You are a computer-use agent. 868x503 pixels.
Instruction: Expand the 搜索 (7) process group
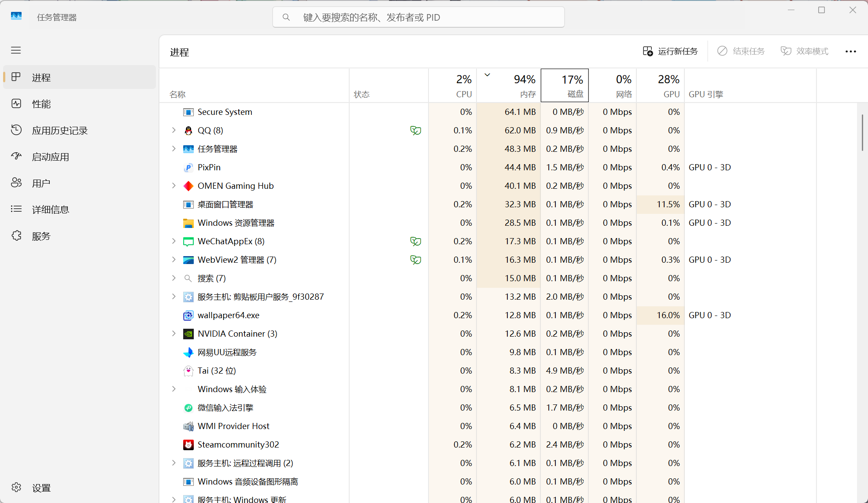pos(174,278)
